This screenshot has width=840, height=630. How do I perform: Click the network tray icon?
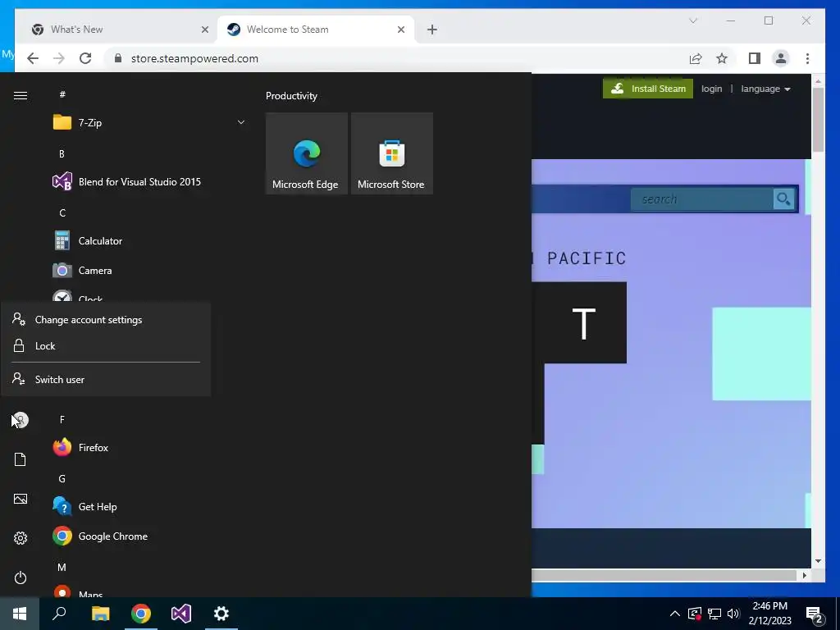pos(714,614)
